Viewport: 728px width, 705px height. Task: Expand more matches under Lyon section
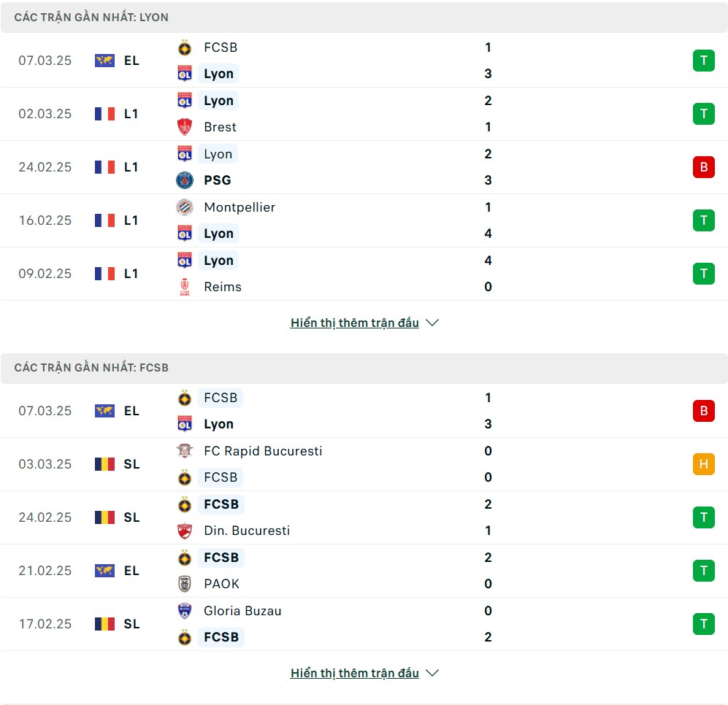pos(355,323)
